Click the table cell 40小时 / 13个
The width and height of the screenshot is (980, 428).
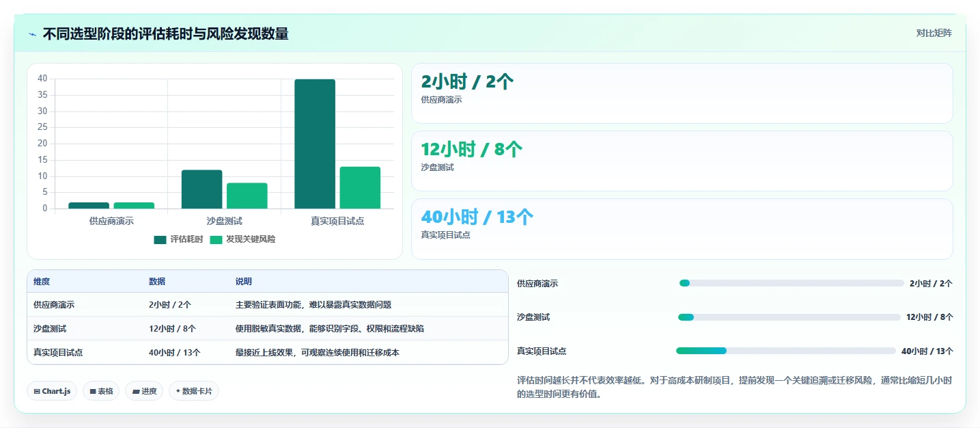175,353
